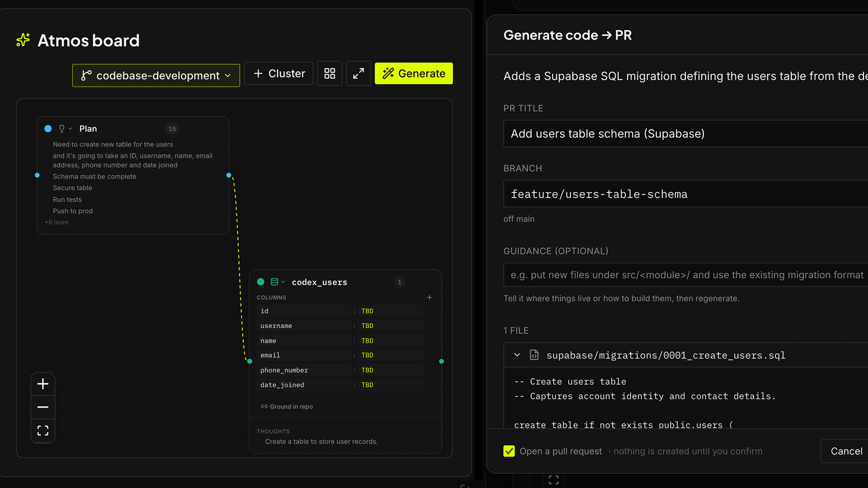This screenshot has width=868, height=488.
Task: Select the Plan card left connector dot
Action: click(37, 175)
